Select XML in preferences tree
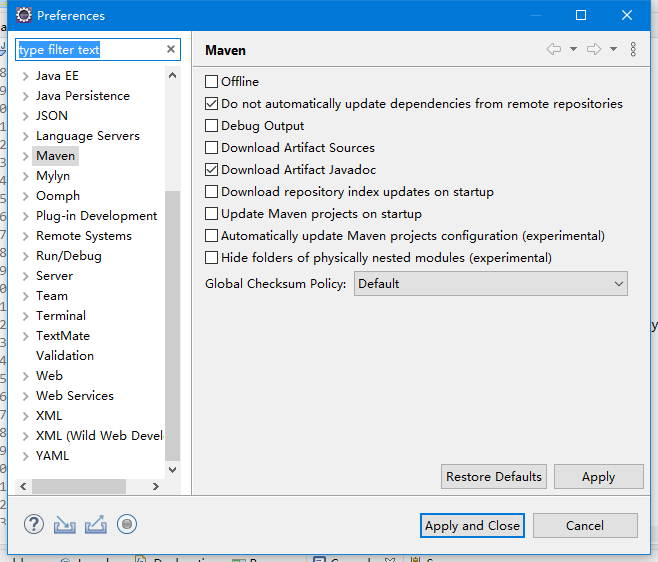Image resolution: width=658 pixels, height=562 pixels. click(x=49, y=416)
